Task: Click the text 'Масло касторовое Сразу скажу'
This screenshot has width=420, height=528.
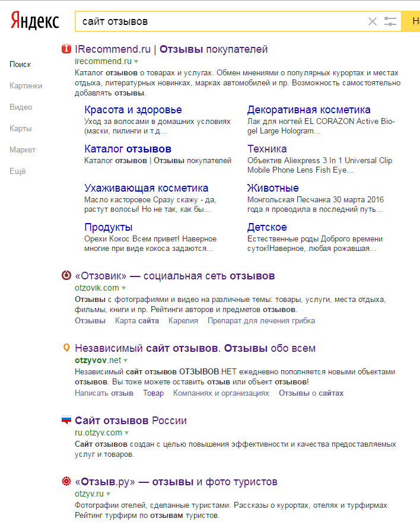Action: pos(150,205)
